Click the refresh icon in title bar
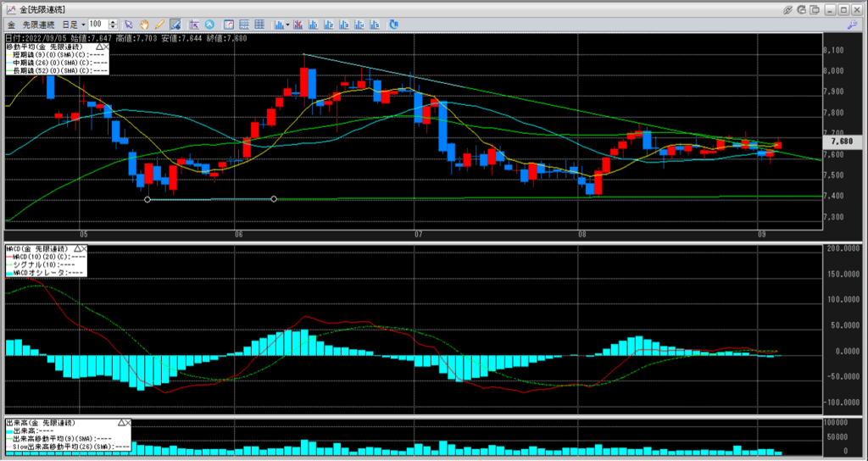 (802, 9)
